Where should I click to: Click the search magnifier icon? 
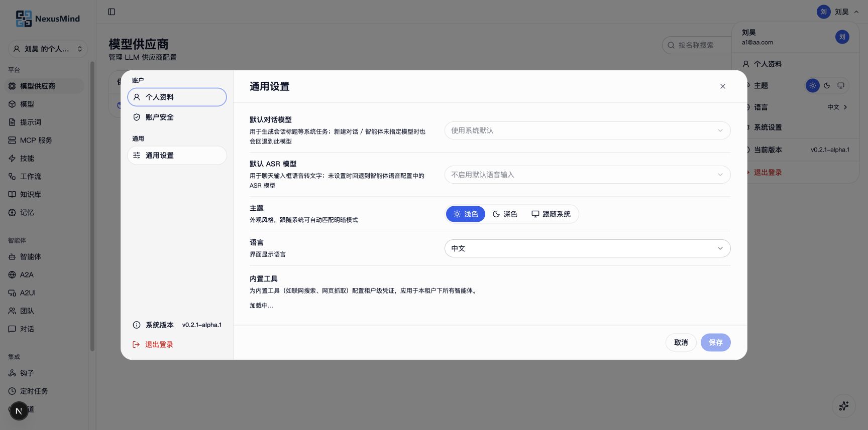click(x=671, y=45)
